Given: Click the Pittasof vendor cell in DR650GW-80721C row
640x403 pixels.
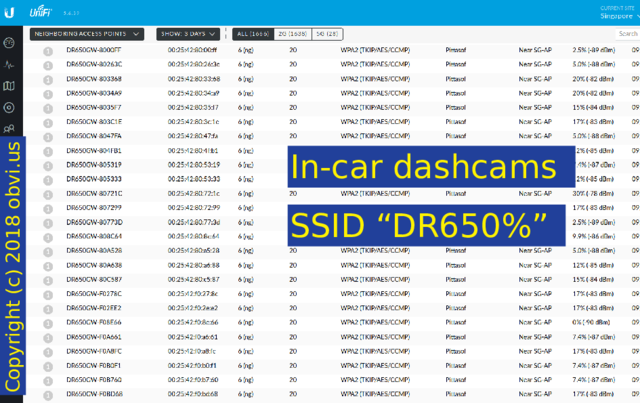Looking at the screenshot, I should [x=456, y=194].
